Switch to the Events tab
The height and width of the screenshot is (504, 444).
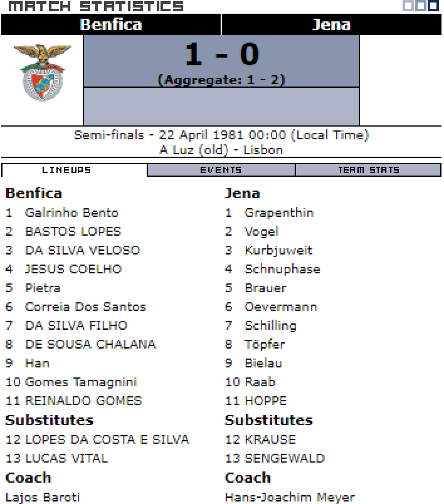[221, 170]
